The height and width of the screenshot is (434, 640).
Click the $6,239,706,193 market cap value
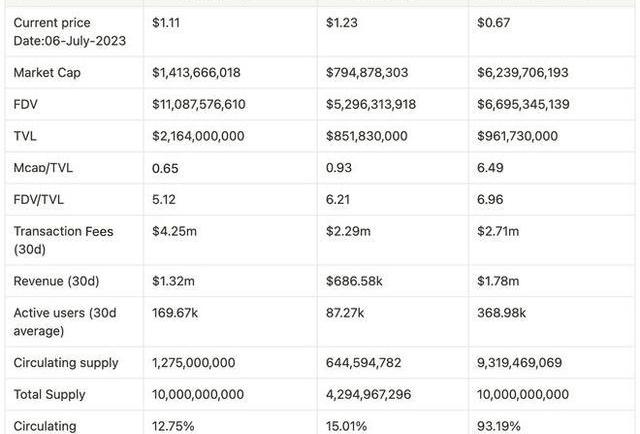(x=538, y=72)
